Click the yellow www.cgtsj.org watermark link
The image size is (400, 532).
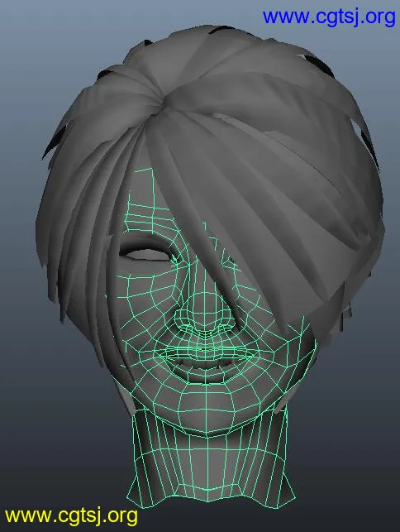pos(72,515)
